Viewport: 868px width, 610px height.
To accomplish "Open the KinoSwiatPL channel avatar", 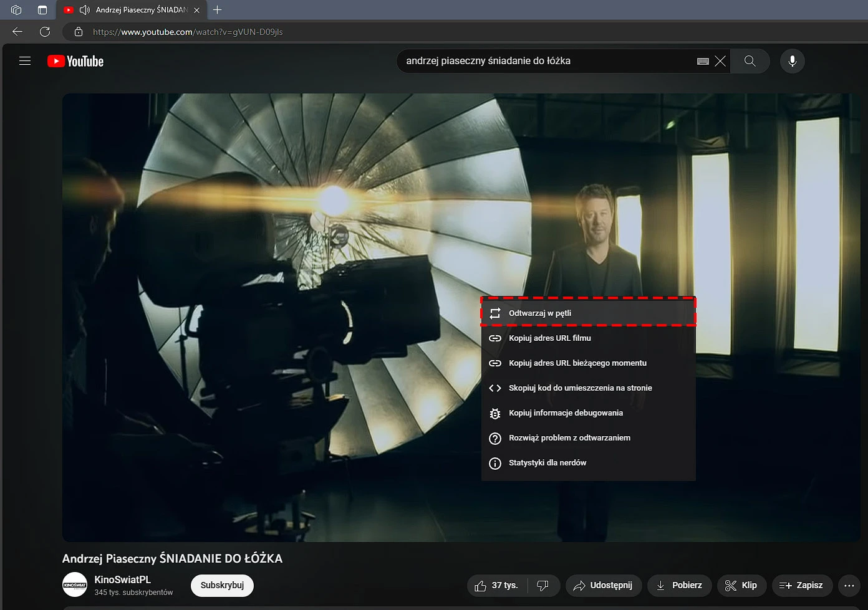I will (x=75, y=584).
